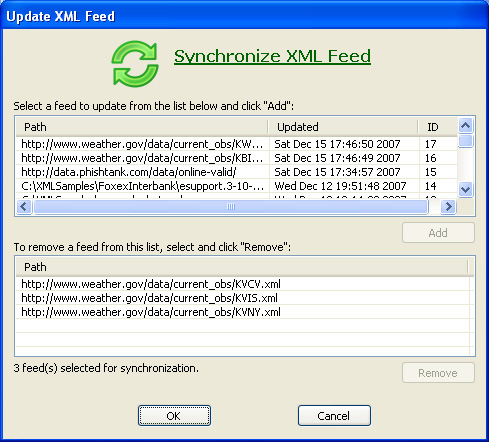Click the date Sat Dec 15 17:34:57 2007
This screenshot has width=489, height=442.
pos(337,172)
